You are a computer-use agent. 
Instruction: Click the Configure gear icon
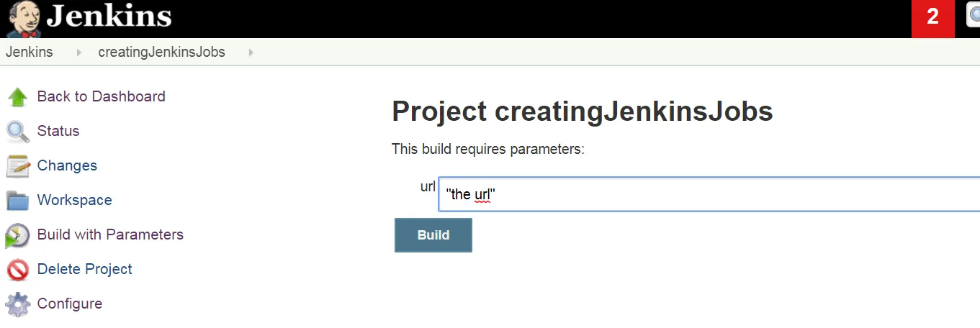17,304
